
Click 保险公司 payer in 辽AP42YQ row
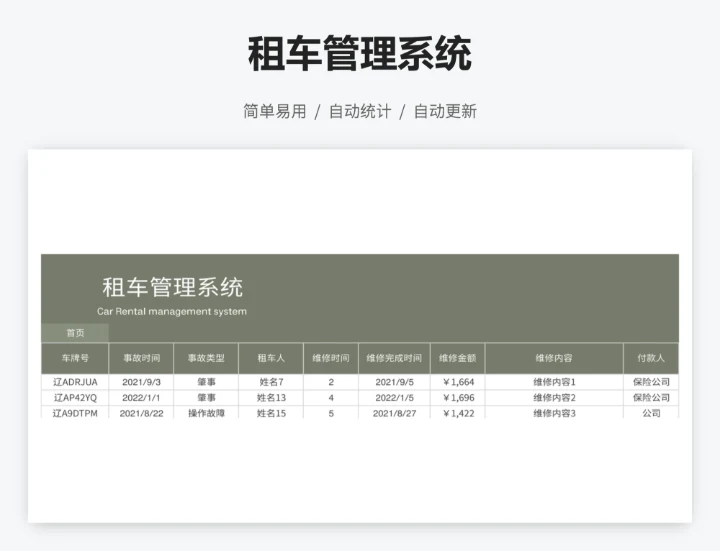[651, 398]
